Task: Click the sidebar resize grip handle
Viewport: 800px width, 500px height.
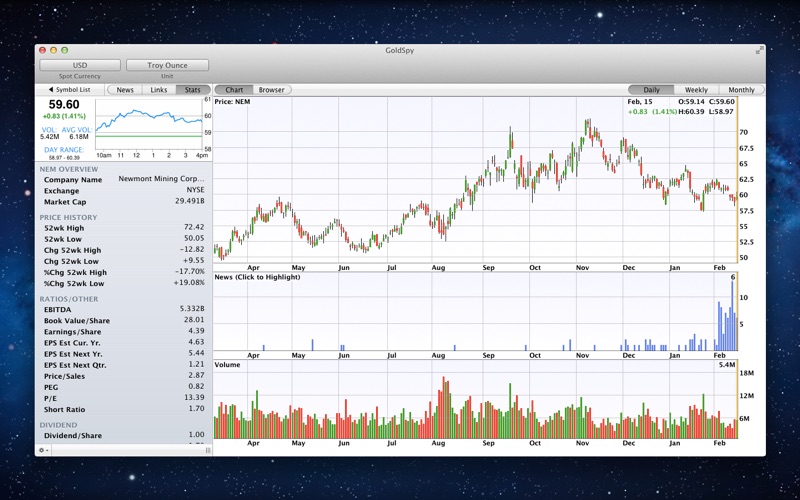Action: 208,450
